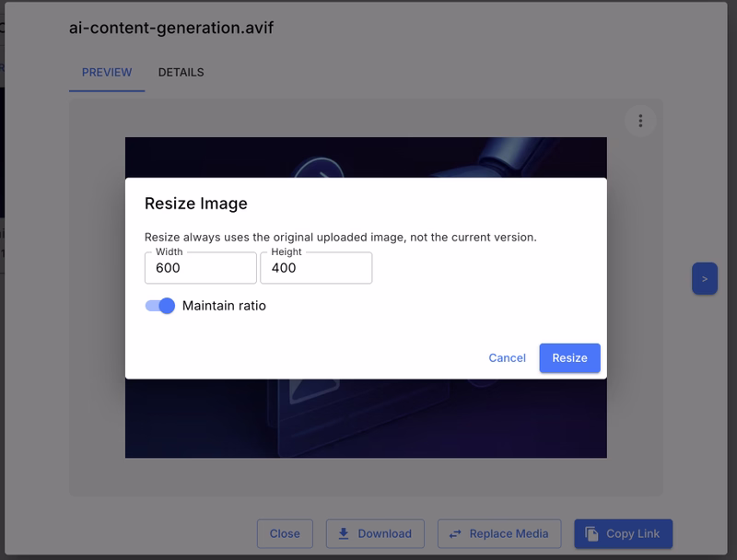
Task: Click the next media arrow button
Action: click(704, 278)
